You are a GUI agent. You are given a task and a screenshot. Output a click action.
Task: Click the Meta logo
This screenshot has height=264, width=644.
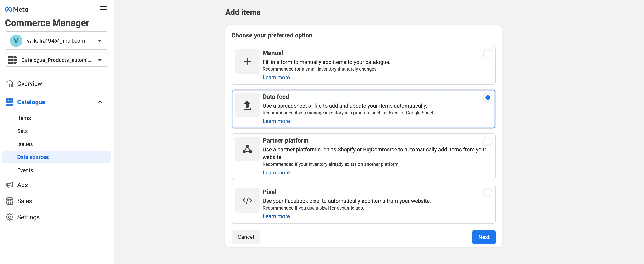[17, 9]
